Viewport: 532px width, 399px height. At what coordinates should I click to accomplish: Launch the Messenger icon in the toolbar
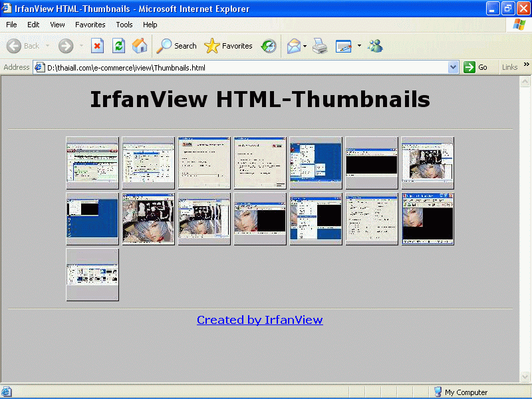click(375, 46)
